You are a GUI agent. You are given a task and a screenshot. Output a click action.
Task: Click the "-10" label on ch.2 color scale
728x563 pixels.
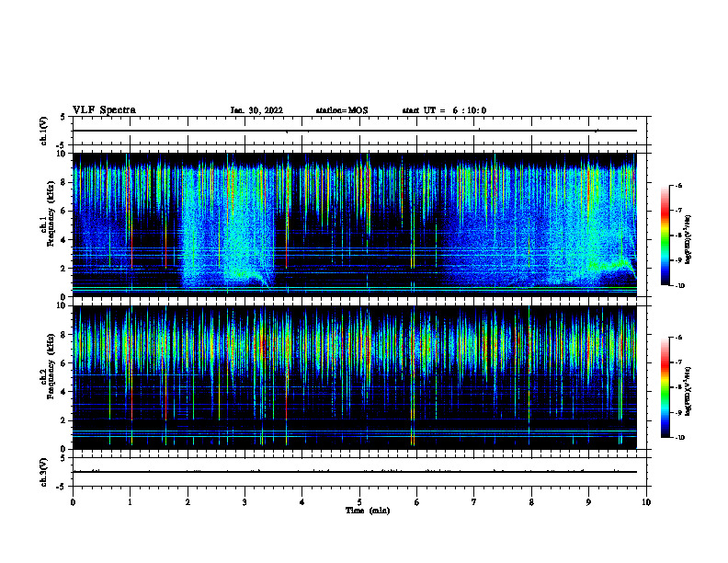679,438
